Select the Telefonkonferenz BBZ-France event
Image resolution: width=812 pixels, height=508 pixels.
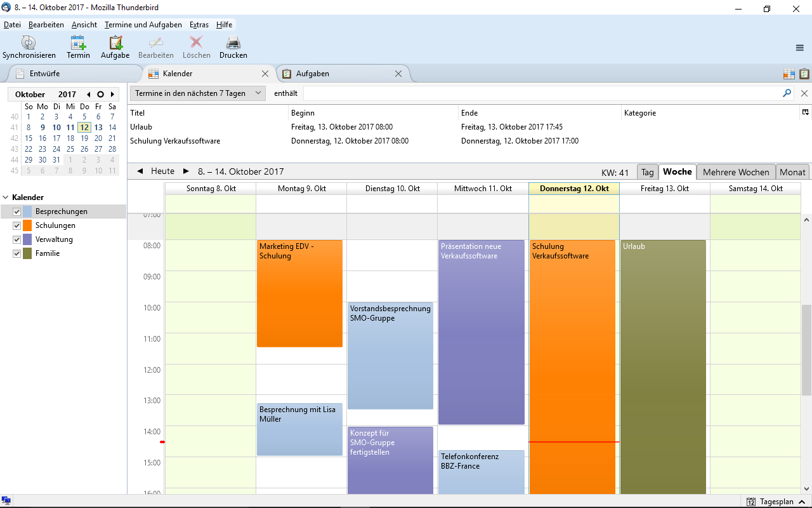pos(481,472)
